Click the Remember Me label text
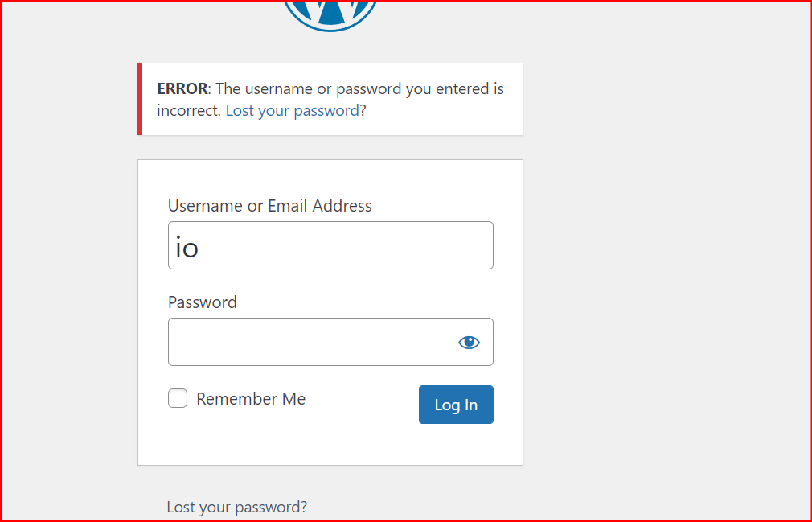Image resolution: width=812 pixels, height=522 pixels. coord(251,399)
